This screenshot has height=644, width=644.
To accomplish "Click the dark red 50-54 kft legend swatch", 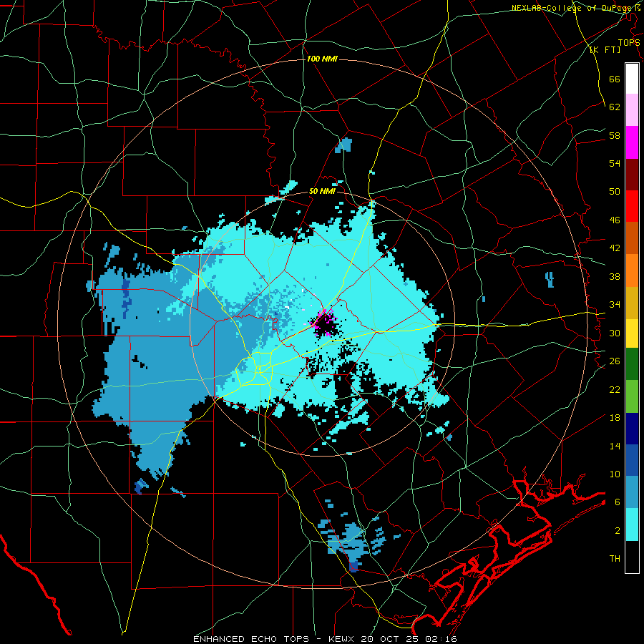I will pos(632,175).
